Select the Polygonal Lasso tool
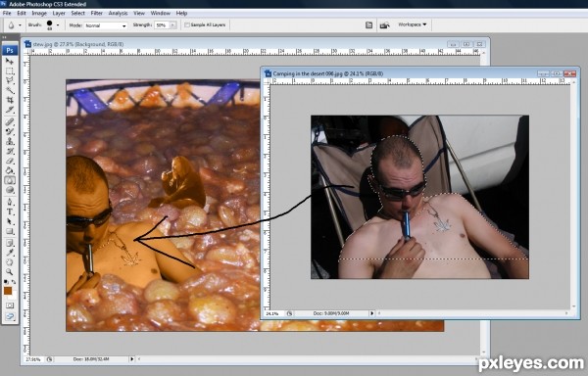Viewport: 588px width, 376px height. (10, 81)
